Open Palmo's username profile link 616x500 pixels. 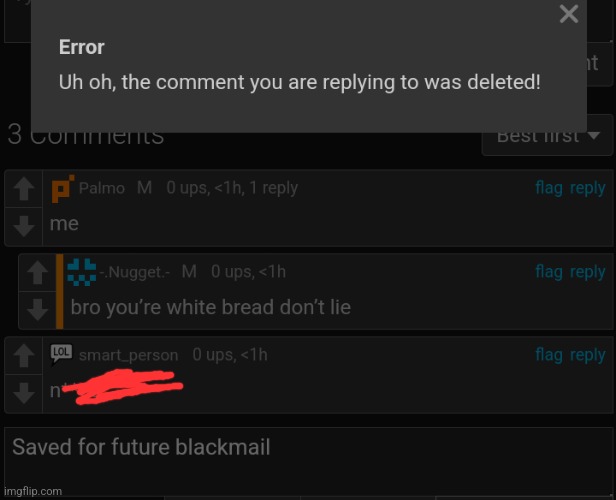[x=102, y=188]
